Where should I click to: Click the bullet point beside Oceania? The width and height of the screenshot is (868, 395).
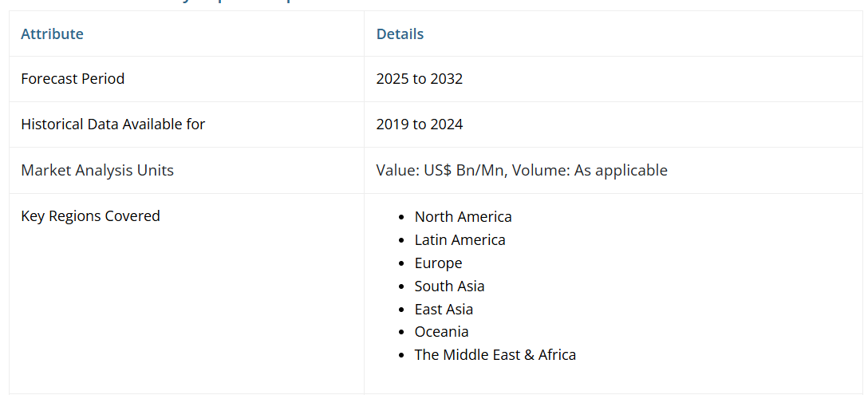403,333
